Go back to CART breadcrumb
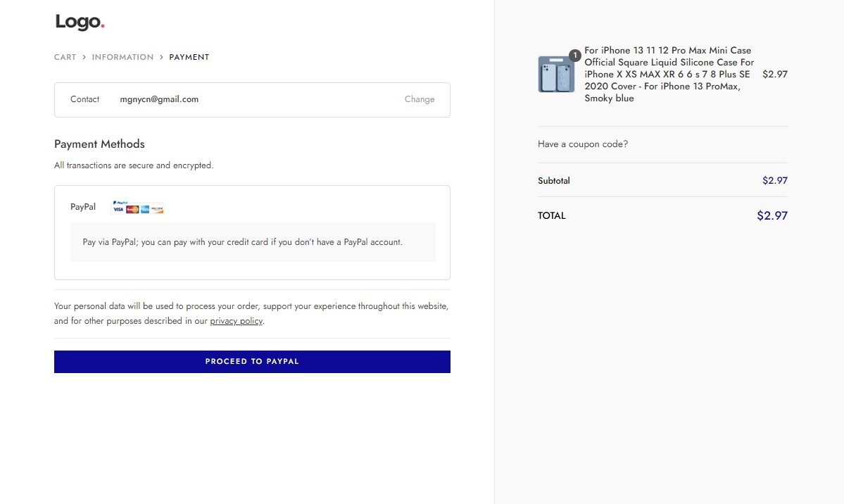 (x=65, y=57)
